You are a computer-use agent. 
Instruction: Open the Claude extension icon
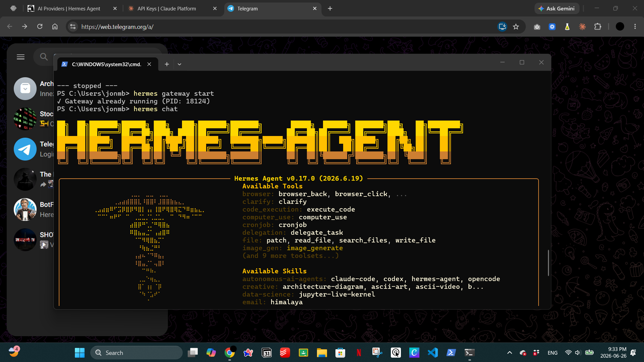pyautogui.click(x=583, y=27)
